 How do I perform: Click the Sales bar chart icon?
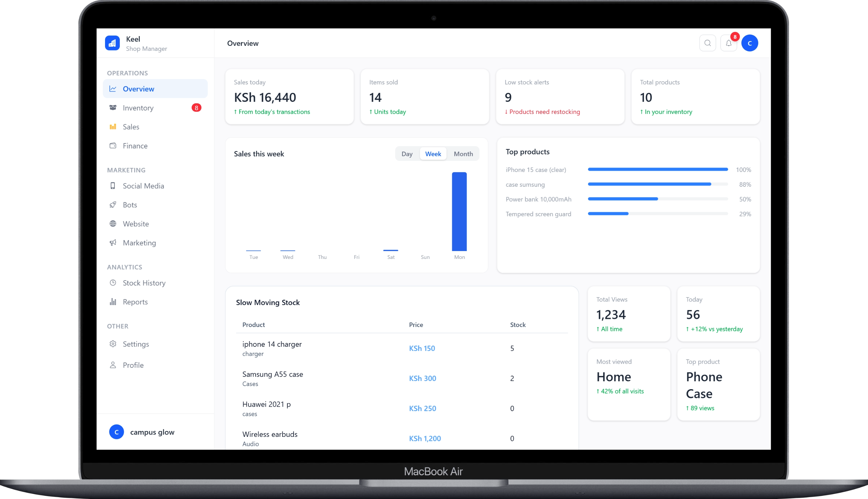113,127
